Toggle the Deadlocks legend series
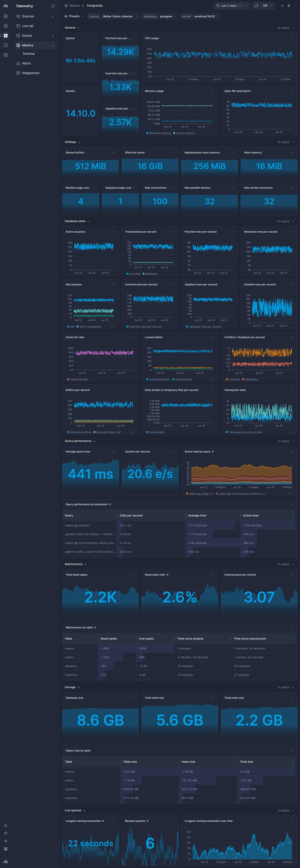This screenshot has height=868, width=300. click(250, 379)
